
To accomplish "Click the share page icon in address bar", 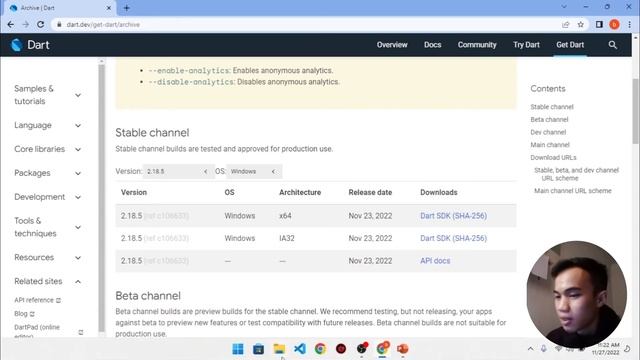I will pos(566,24).
